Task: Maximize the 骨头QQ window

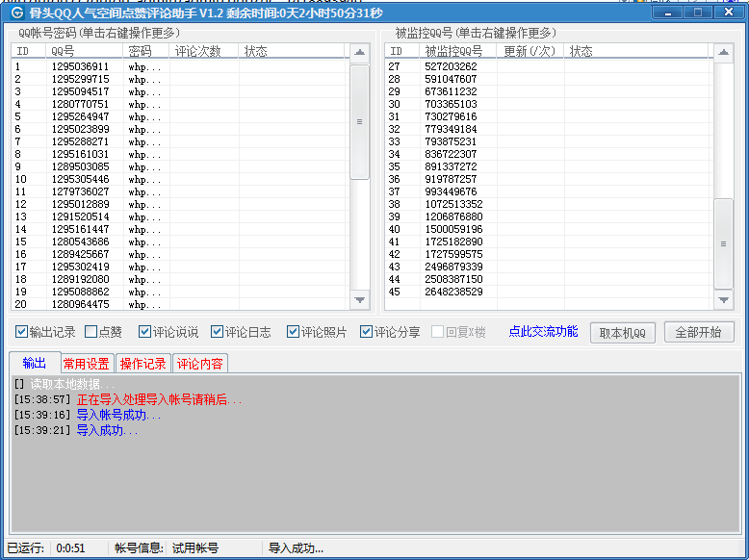Action: [x=697, y=13]
